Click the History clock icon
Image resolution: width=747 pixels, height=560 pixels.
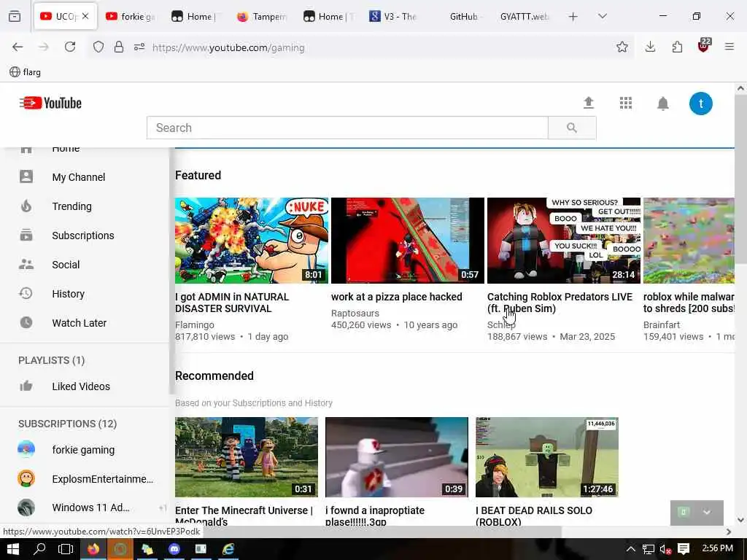coord(26,293)
